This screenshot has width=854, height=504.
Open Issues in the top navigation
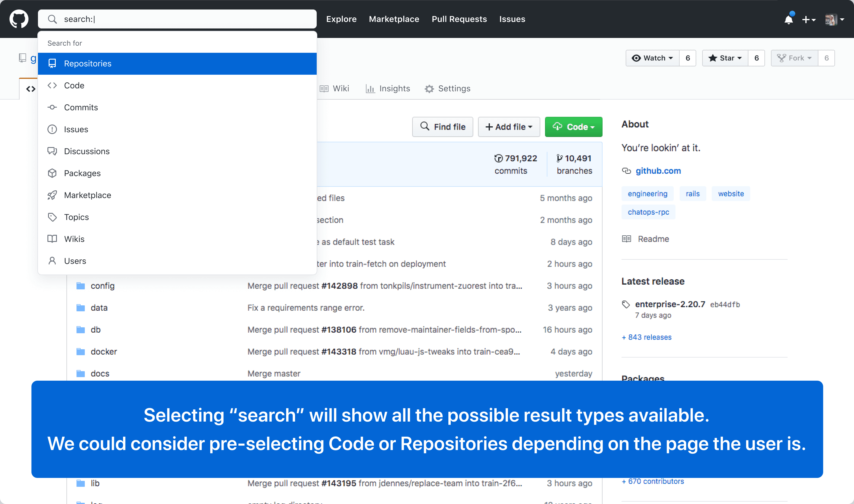512,19
